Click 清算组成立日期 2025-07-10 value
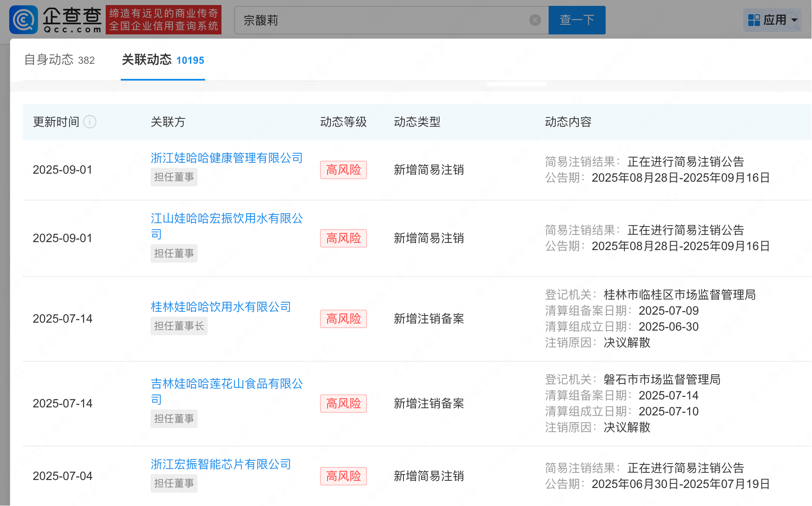Image resolution: width=812 pixels, height=506 pixels. coord(669,412)
